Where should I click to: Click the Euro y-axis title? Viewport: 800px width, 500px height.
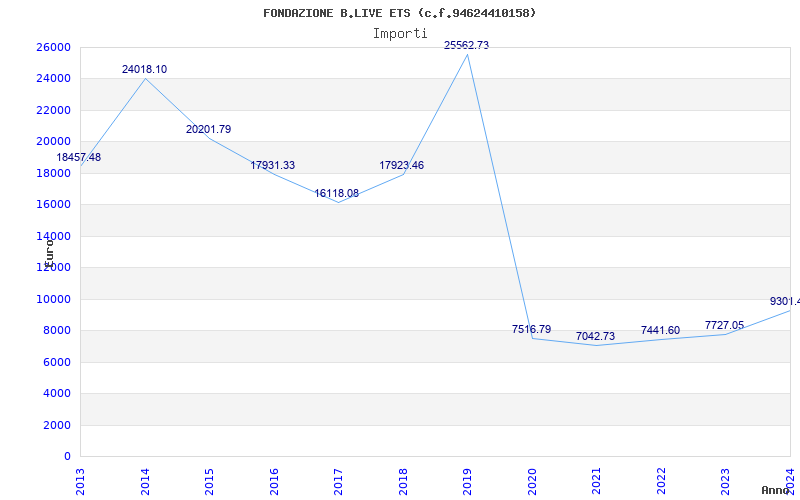[48, 253]
